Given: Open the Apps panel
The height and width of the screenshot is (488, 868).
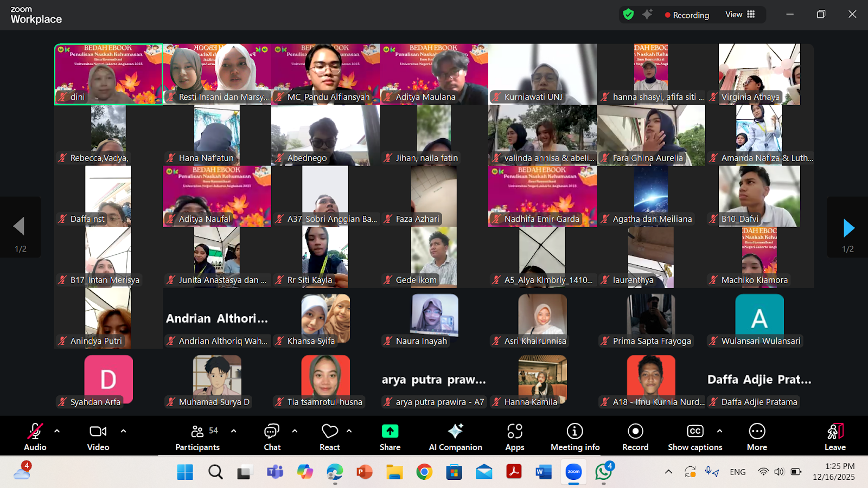Looking at the screenshot, I should coord(514,437).
